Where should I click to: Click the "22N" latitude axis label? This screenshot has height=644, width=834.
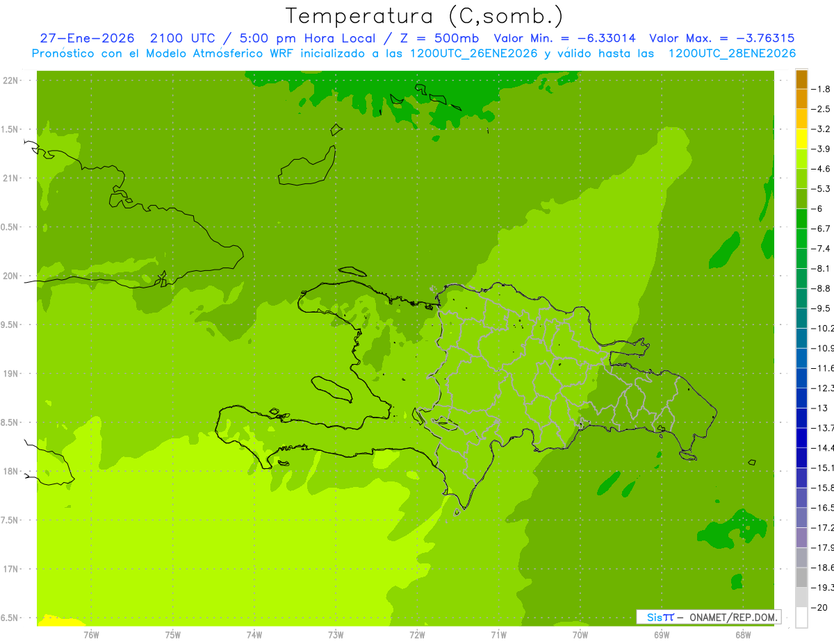click(x=10, y=81)
